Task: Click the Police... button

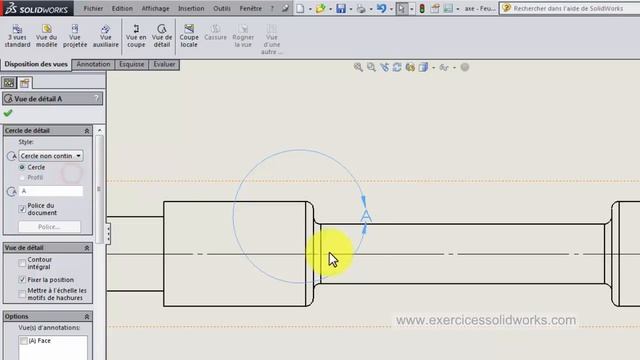Action: (x=49, y=227)
